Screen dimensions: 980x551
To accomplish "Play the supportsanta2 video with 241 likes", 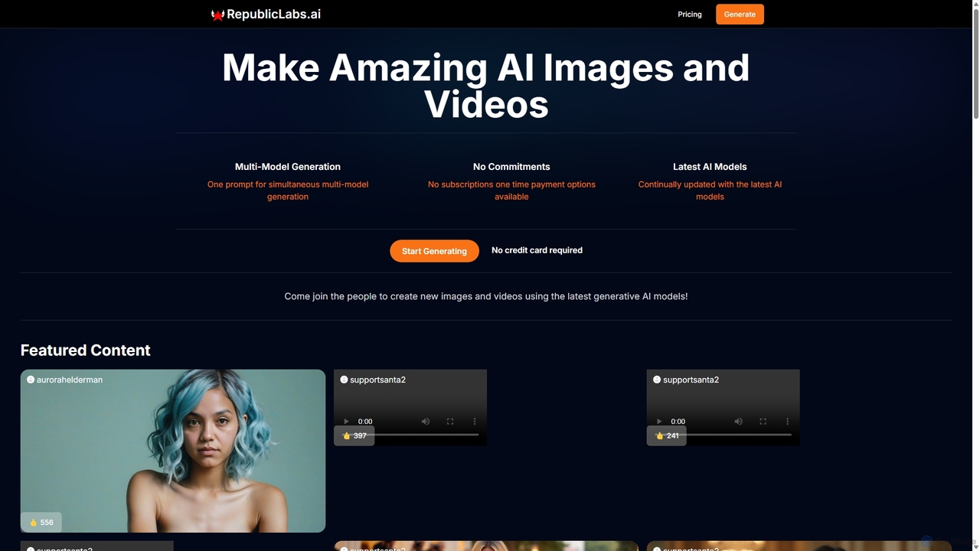I will click(x=659, y=421).
